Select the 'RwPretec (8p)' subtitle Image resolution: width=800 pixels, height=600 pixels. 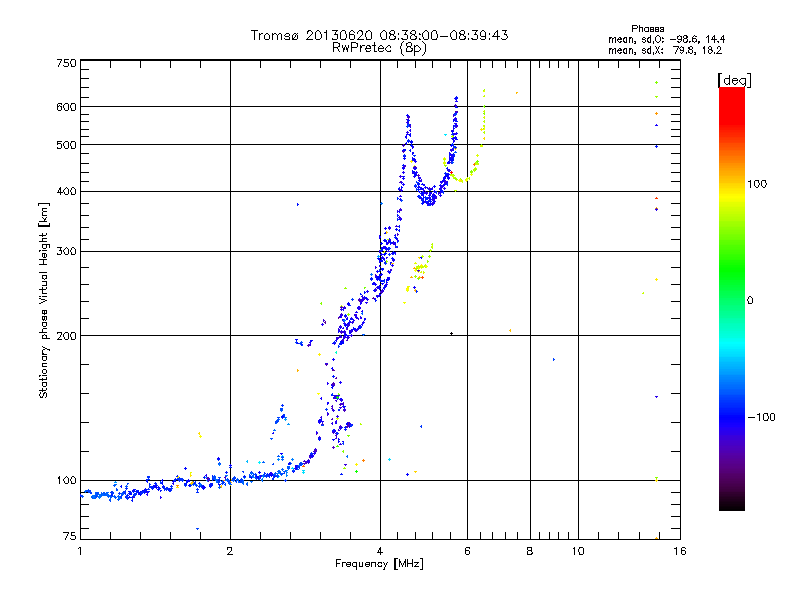[x=379, y=48]
